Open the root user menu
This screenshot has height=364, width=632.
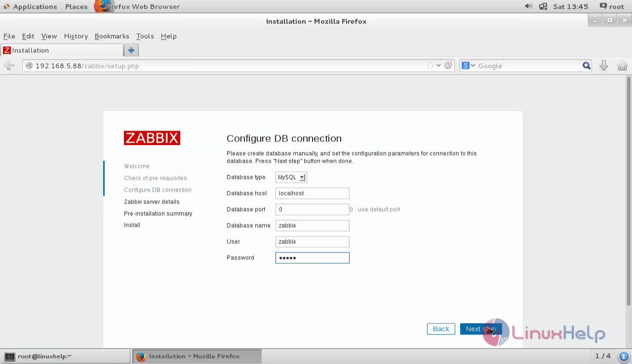coord(612,6)
